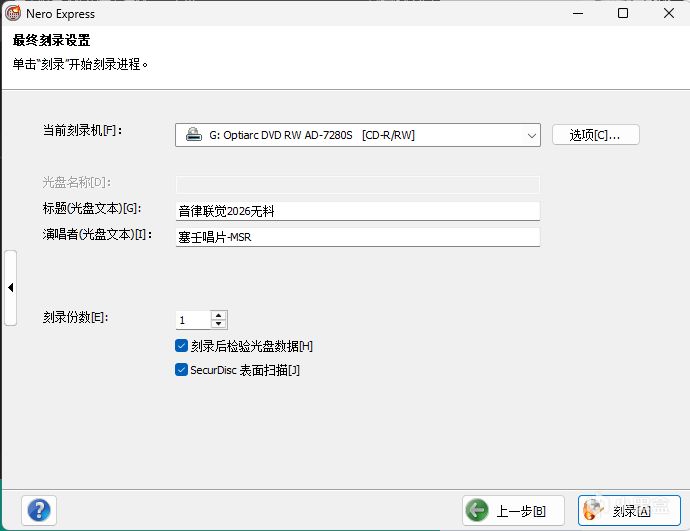Decrease the 刻录份数 copy count with down arrow

tap(219, 324)
